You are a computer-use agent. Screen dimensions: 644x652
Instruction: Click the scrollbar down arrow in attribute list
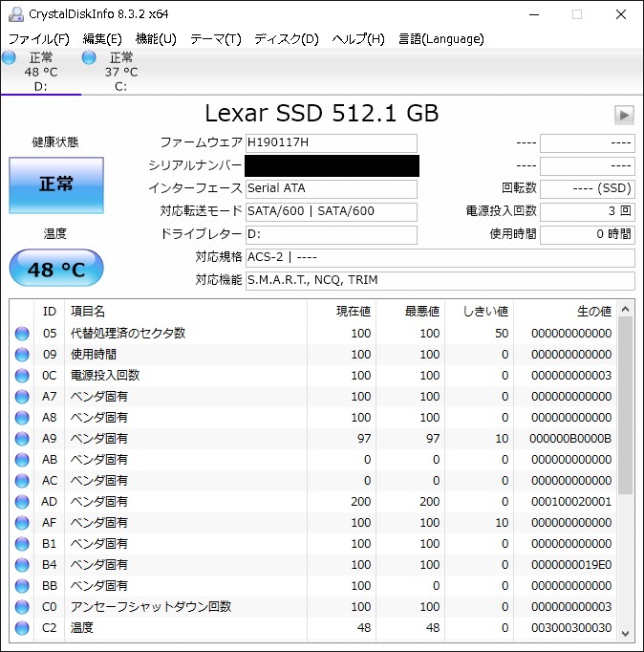[x=625, y=633]
